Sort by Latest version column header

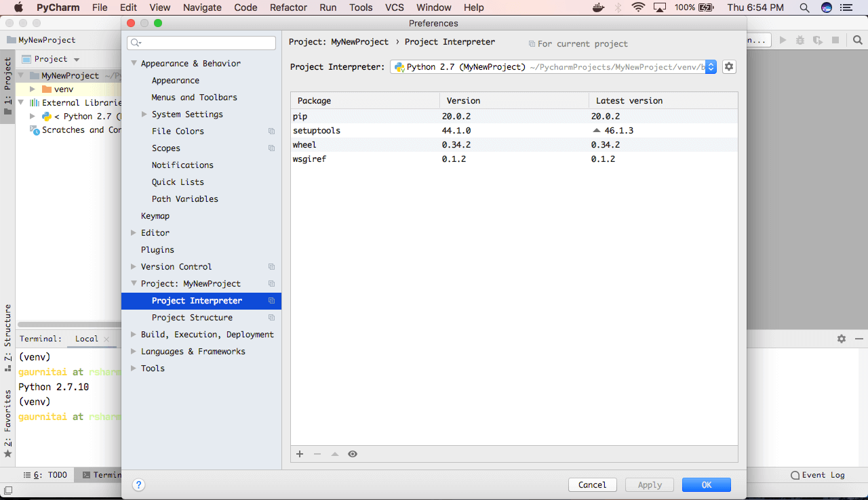[x=663, y=100]
